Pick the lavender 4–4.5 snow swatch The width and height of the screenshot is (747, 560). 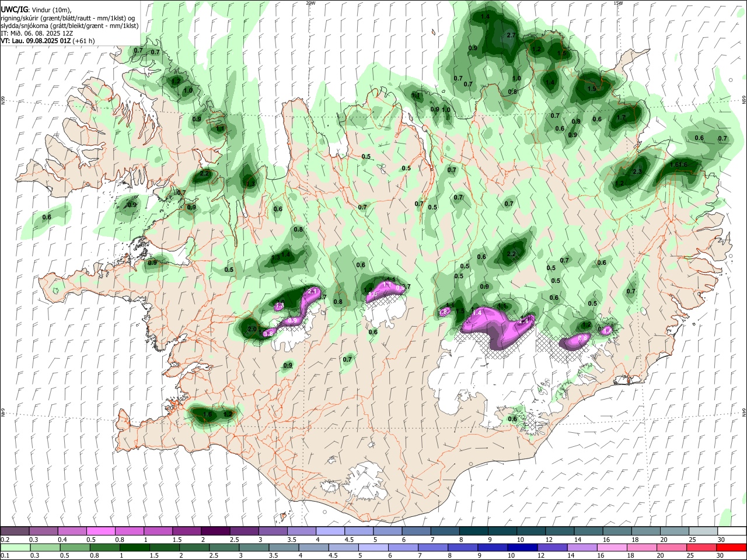(330, 531)
